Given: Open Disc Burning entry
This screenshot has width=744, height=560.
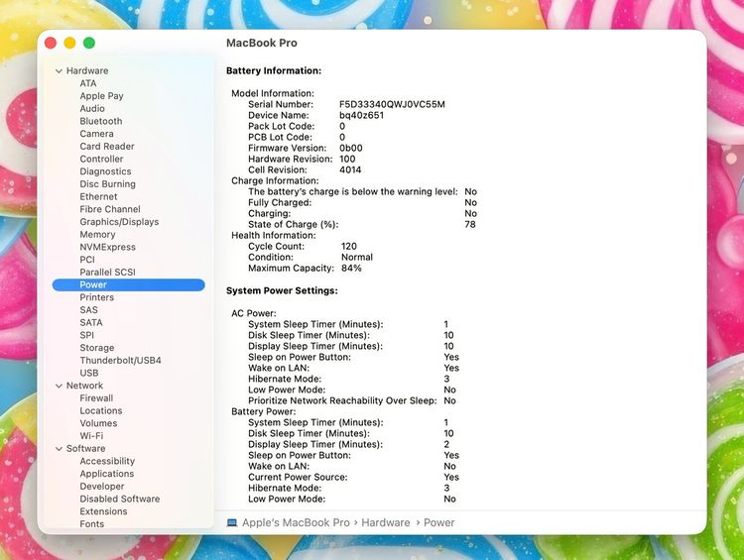Looking at the screenshot, I should 108,184.
